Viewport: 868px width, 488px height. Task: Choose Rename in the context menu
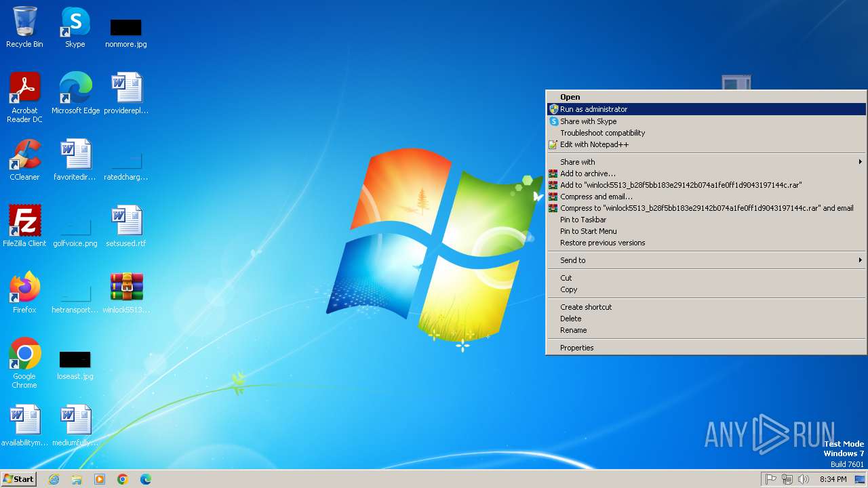tap(707, 330)
